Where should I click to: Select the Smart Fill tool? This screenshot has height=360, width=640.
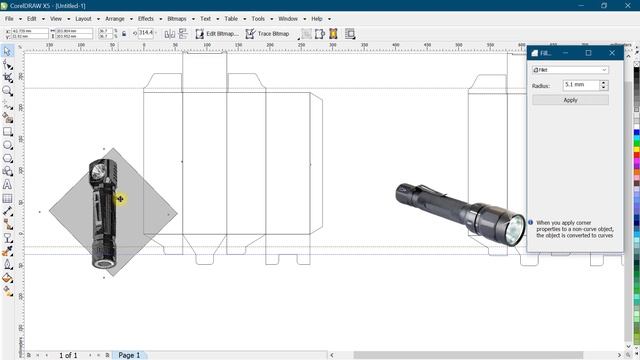pyautogui.click(x=7, y=118)
